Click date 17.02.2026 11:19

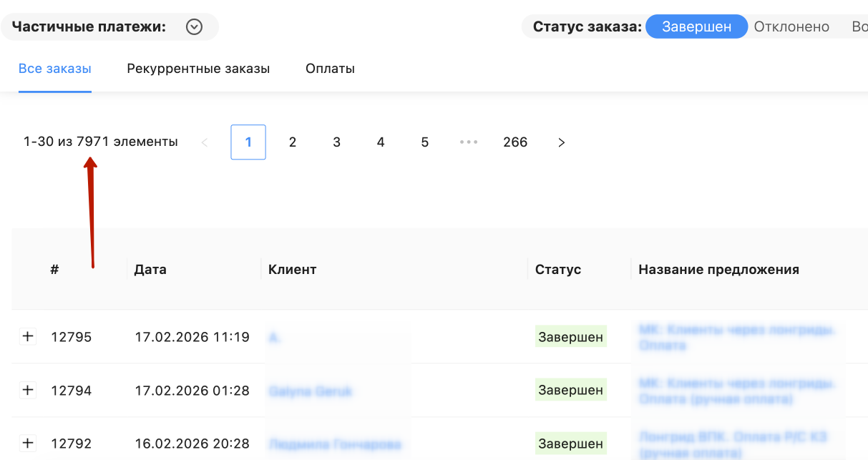(192, 337)
